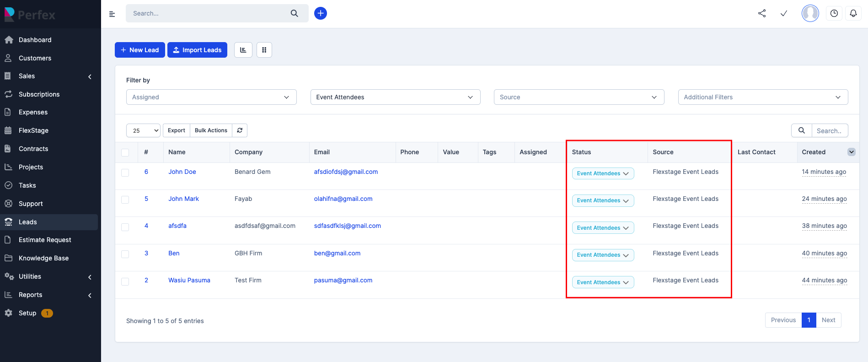Open the user profile avatar
The width and height of the screenshot is (868, 362).
point(810,13)
